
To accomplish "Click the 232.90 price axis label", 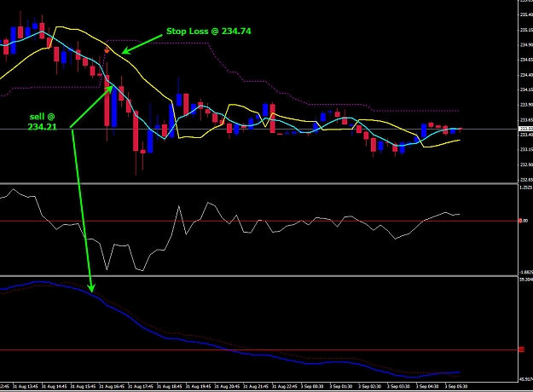I will pyautogui.click(x=526, y=164).
